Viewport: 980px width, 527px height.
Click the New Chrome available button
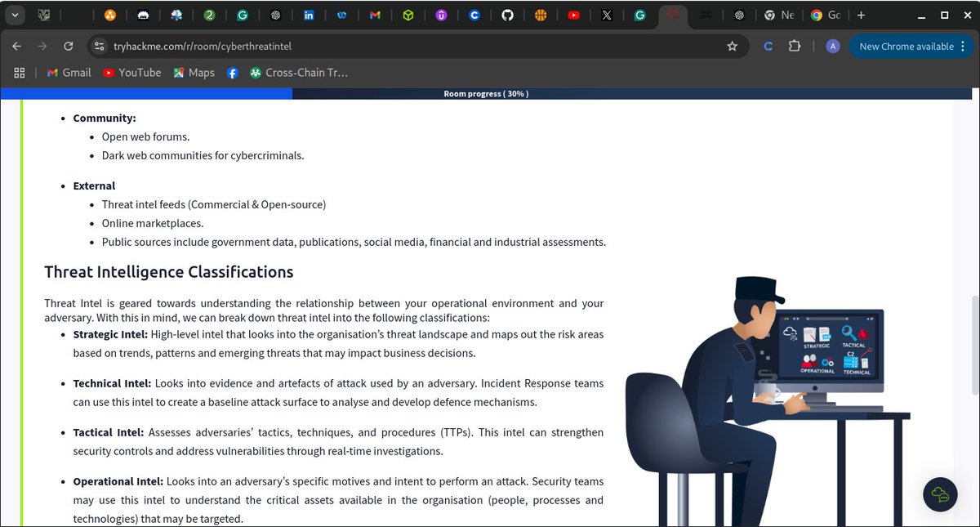coord(906,47)
